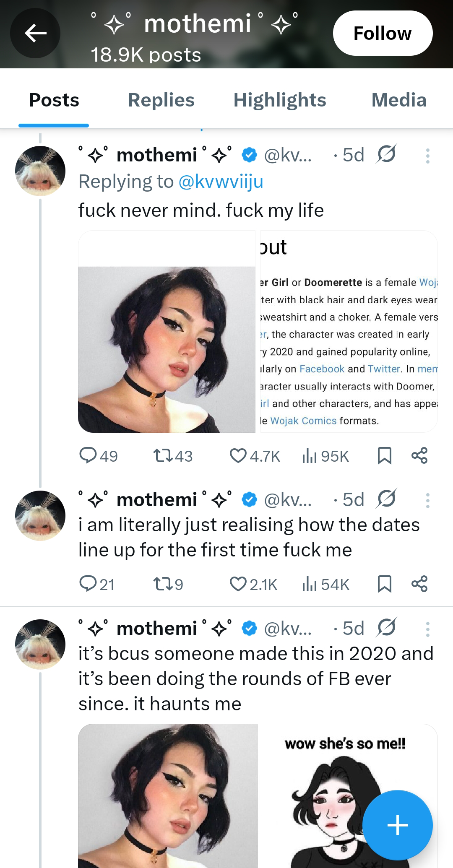The width and height of the screenshot is (453, 868).
Task: Like the post with 4.7K likes
Action: (x=238, y=456)
